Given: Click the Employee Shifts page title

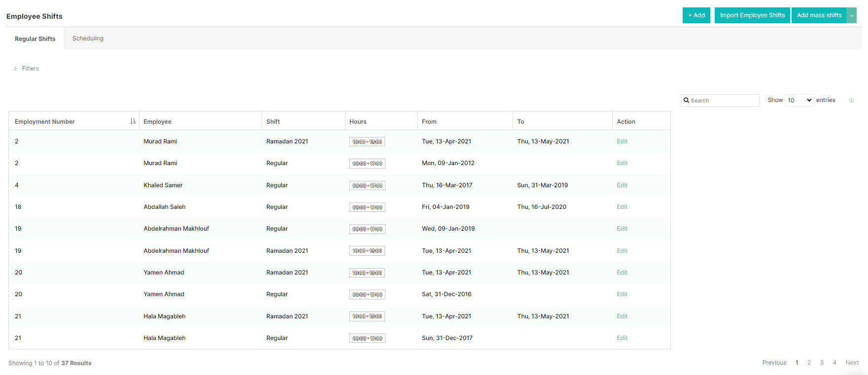Looking at the screenshot, I should (x=35, y=16).
